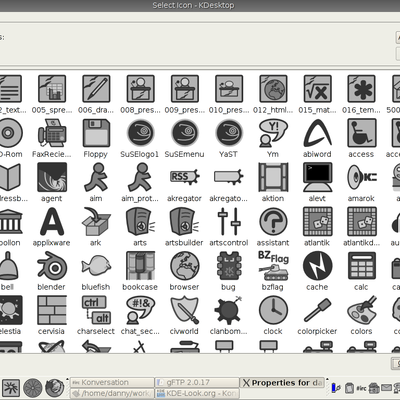The height and width of the screenshot is (400, 400).
Task: Pick the bzflag tank icon
Action: pyautogui.click(x=273, y=266)
